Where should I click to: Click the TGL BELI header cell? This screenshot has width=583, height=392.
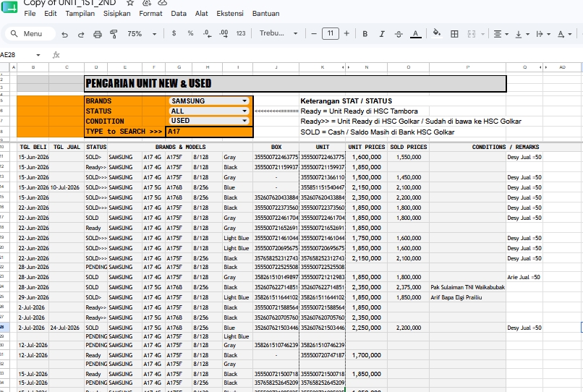point(33,147)
